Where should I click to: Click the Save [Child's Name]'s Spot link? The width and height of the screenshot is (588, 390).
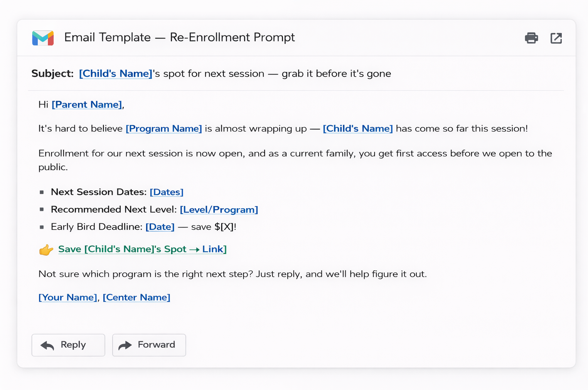(142, 249)
